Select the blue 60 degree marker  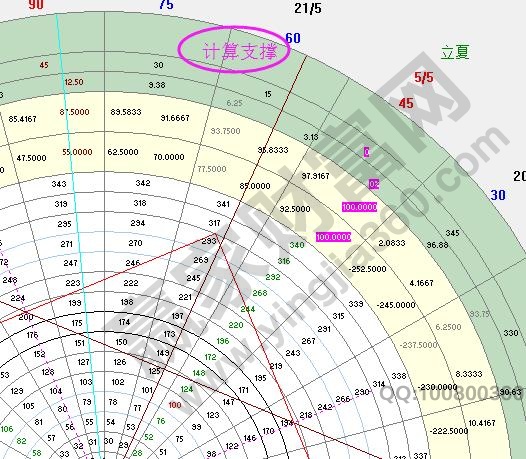tap(293, 38)
